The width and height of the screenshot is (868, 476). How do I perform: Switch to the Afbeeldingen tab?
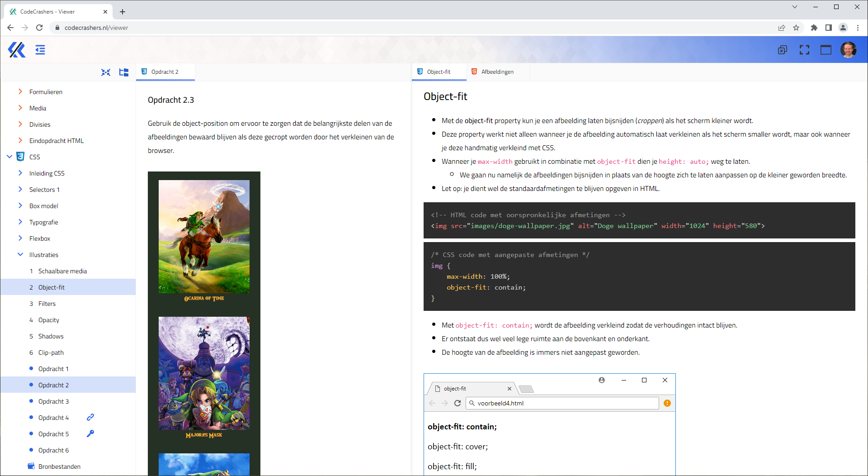pyautogui.click(x=497, y=72)
